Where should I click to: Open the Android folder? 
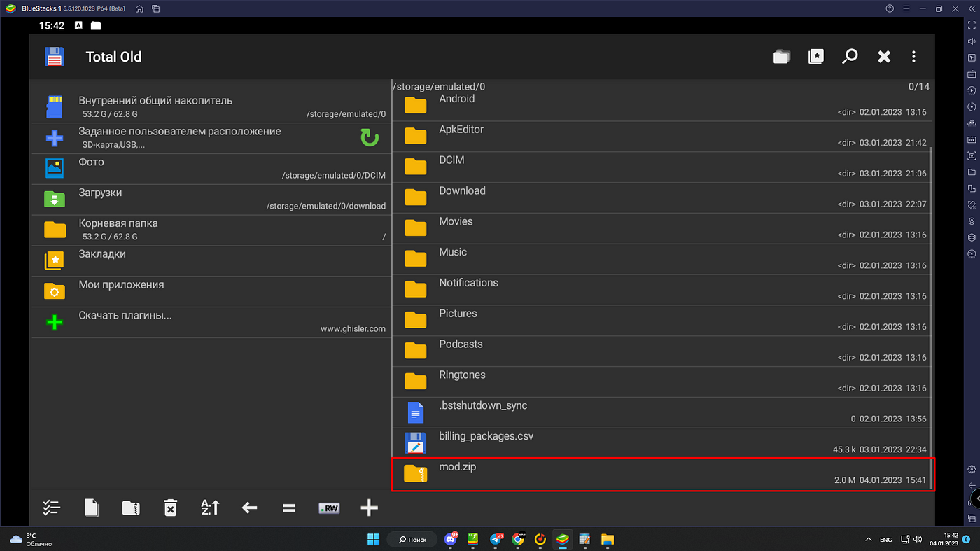pos(661,106)
